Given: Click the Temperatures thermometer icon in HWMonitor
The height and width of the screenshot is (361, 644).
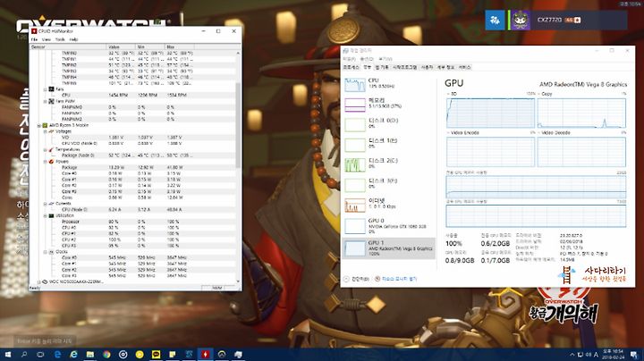Looking at the screenshot, I should point(51,149).
